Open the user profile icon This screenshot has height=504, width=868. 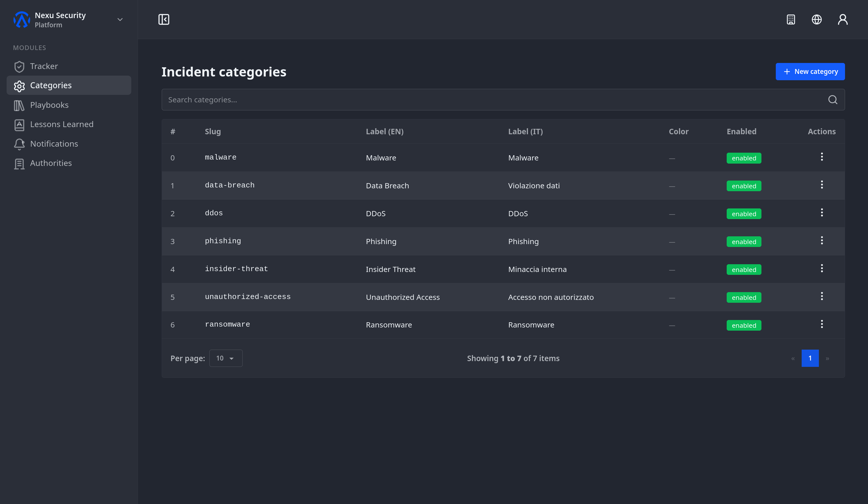click(x=842, y=19)
